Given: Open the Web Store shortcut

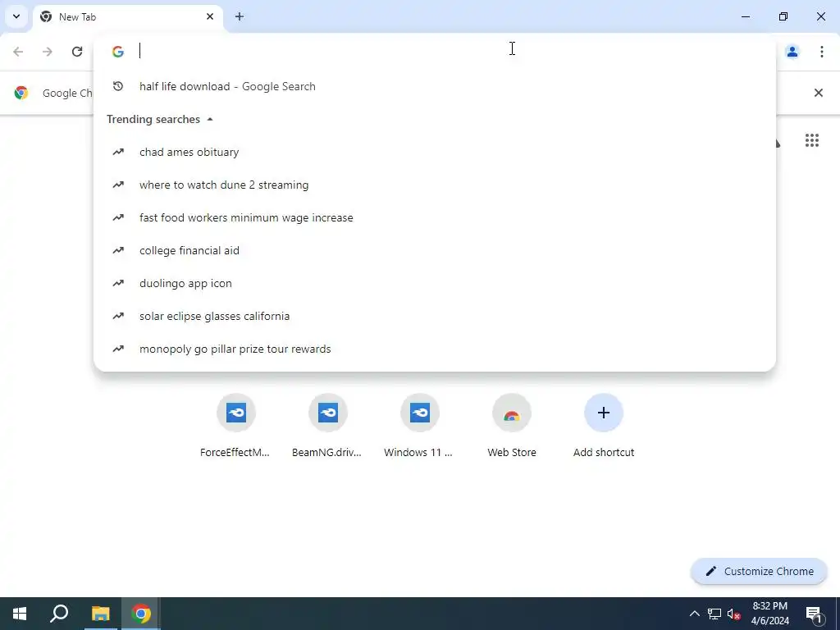Looking at the screenshot, I should [x=512, y=426].
